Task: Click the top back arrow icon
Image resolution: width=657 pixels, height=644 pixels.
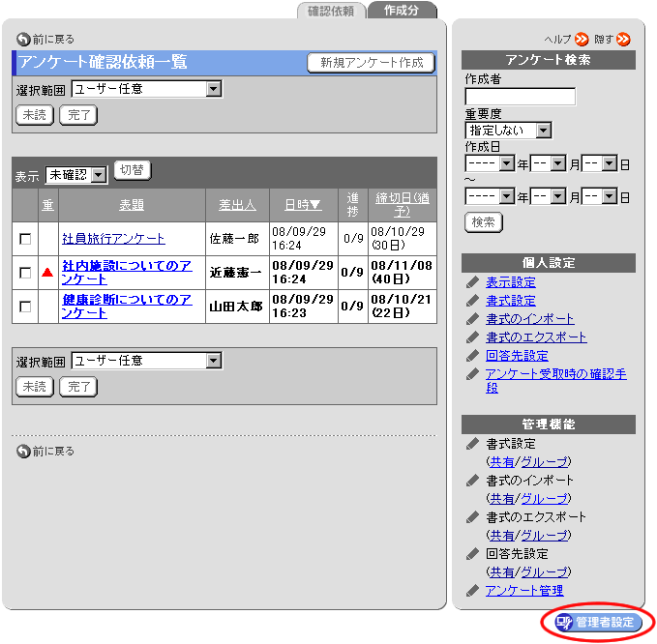Action: [x=23, y=40]
